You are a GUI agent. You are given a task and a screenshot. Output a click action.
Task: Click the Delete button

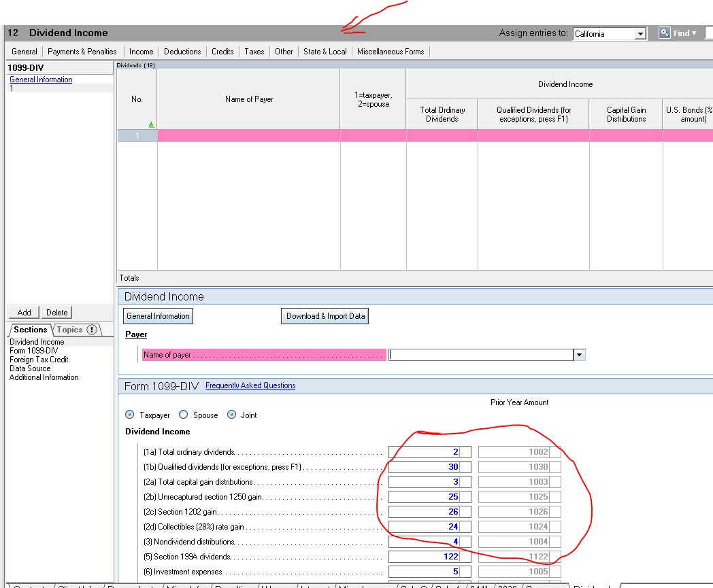[56, 312]
